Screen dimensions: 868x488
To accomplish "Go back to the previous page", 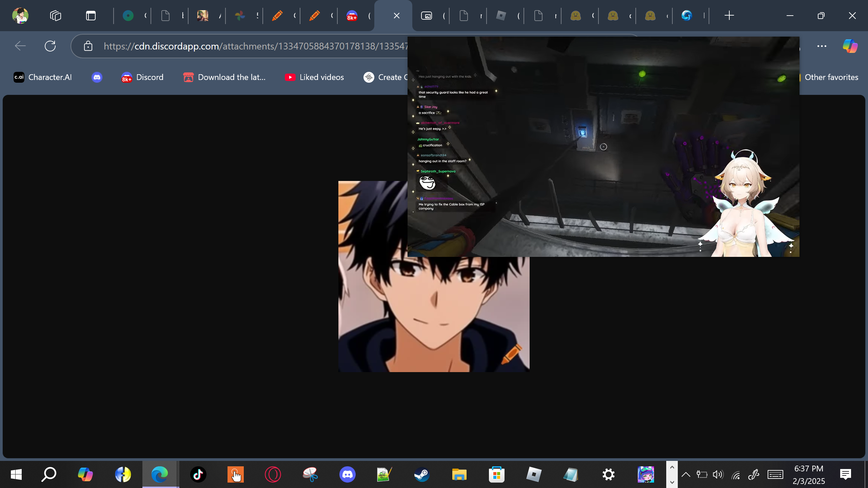I will (x=20, y=46).
